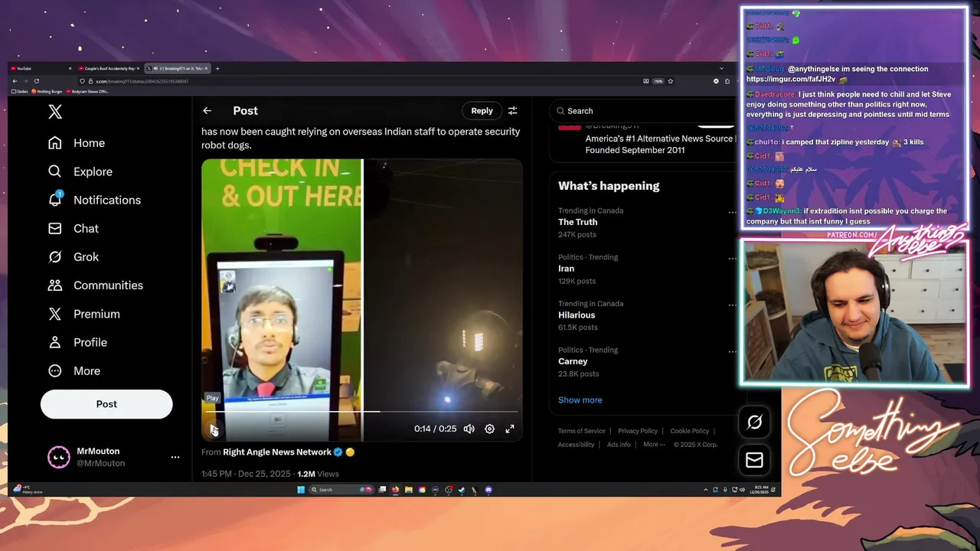Switch to Couple's Roof Accidentally tab
980x551 pixels.
(x=108, y=68)
